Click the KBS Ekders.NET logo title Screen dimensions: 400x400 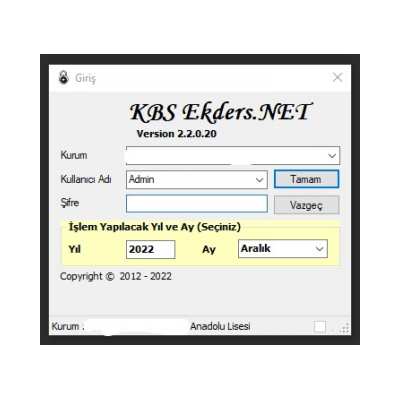click(220, 112)
